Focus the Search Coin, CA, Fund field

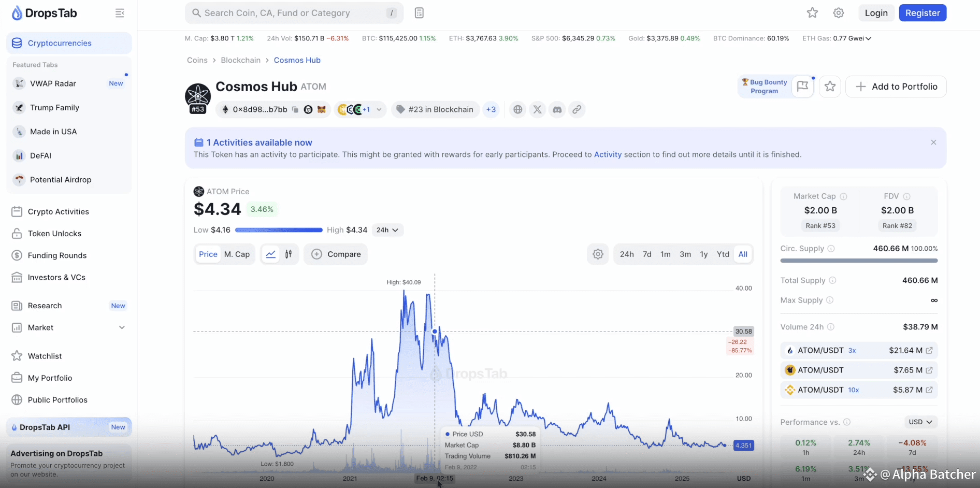tap(294, 13)
